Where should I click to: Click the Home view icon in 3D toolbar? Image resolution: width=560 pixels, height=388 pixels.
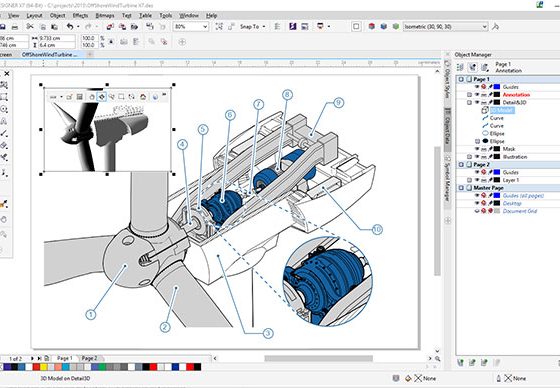143,97
